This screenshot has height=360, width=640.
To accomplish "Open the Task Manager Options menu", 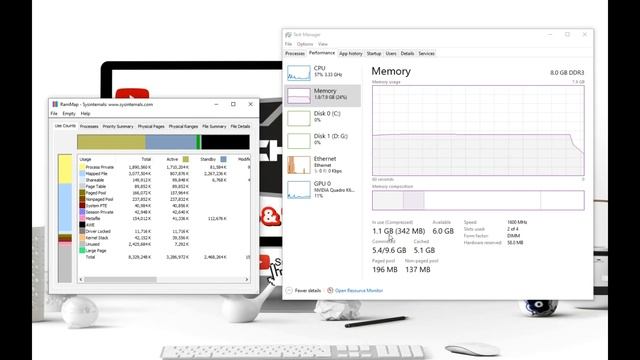I will tap(305, 44).
